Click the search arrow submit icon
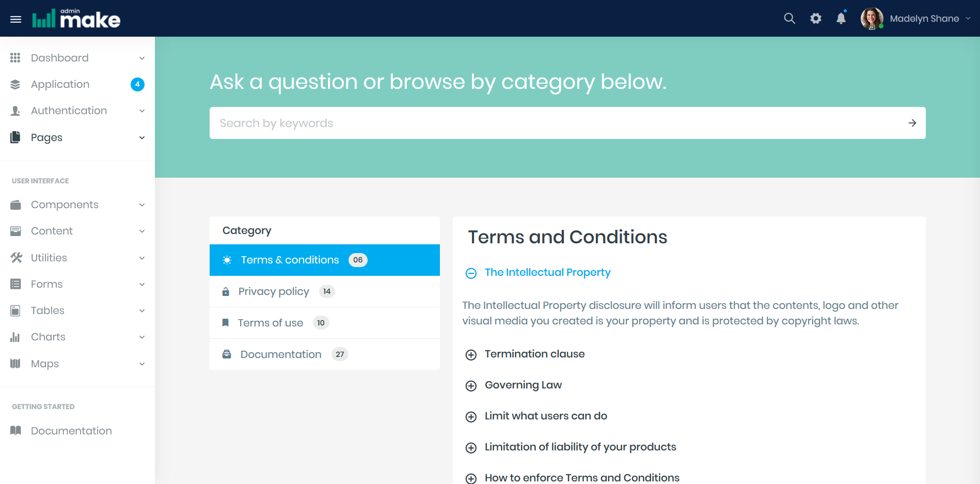This screenshot has width=980, height=484. [912, 123]
